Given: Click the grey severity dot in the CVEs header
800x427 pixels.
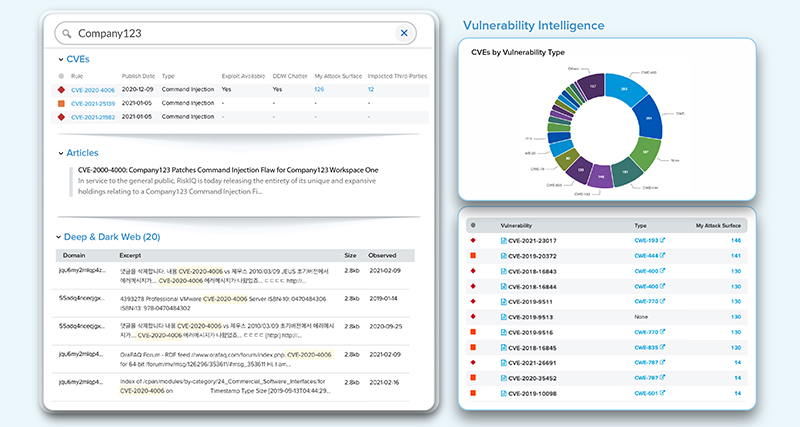Looking at the screenshot, I should tap(61, 77).
